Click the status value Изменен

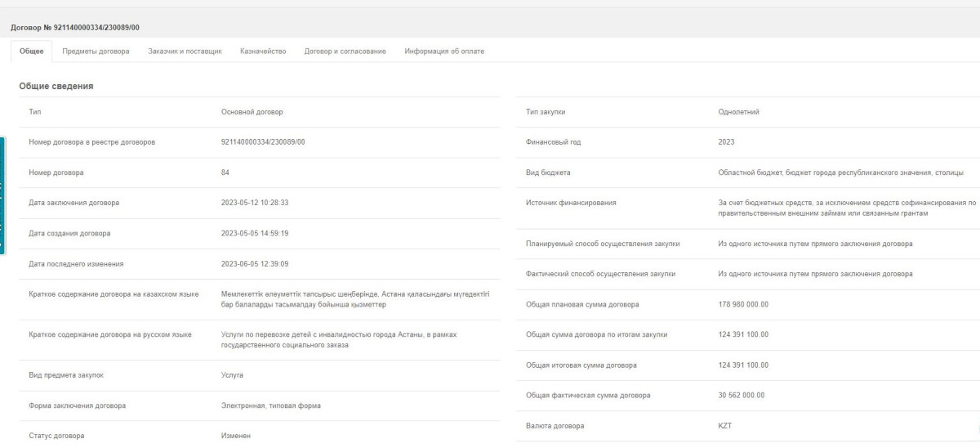pyautogui.click(x=237, y=436)
